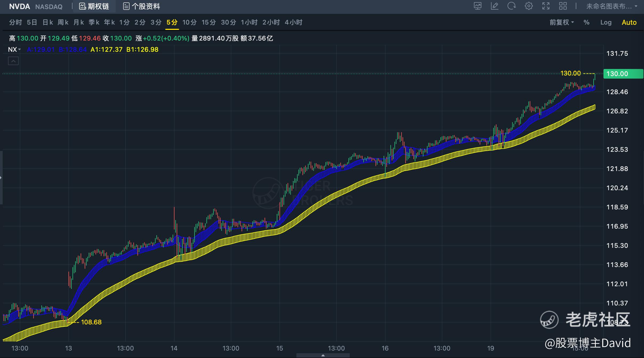
Task: Open 前复权 adjustment dropdown
Action: (x=562, y=22)
